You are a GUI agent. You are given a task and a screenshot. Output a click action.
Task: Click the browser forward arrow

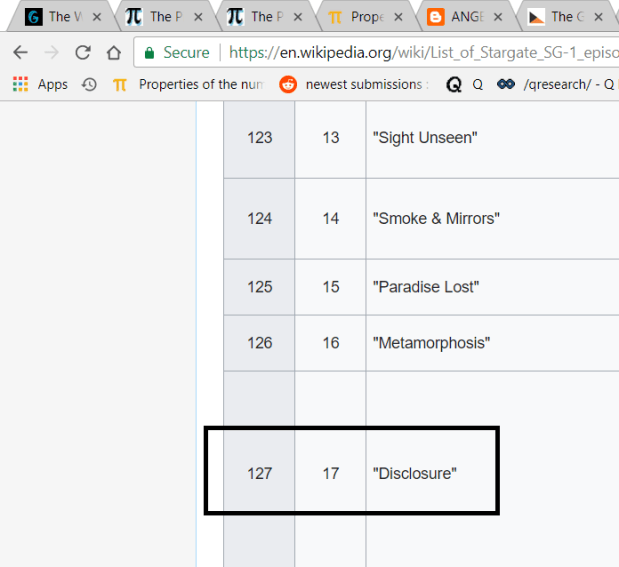[x=50, y=53]
